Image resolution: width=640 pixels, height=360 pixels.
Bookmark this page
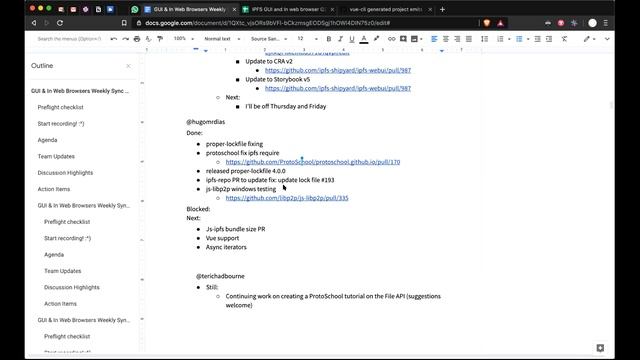(x=124, y=23)
